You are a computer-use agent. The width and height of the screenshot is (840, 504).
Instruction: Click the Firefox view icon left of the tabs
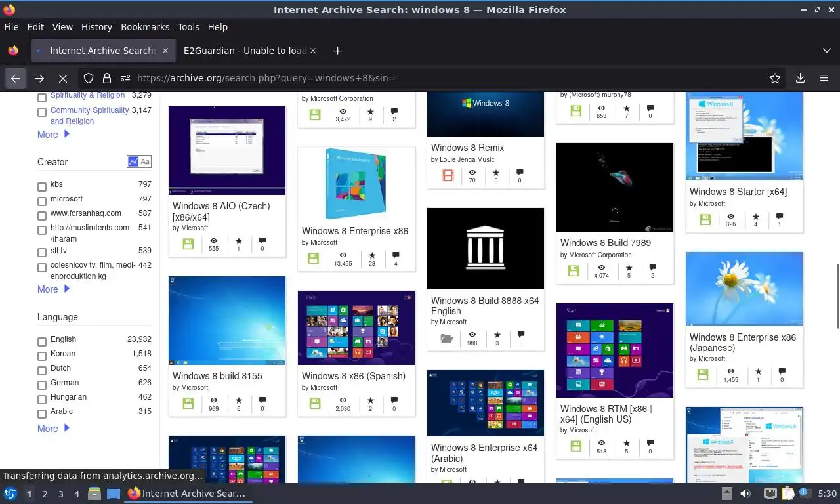pyautogui.click(x=13, y=51)
